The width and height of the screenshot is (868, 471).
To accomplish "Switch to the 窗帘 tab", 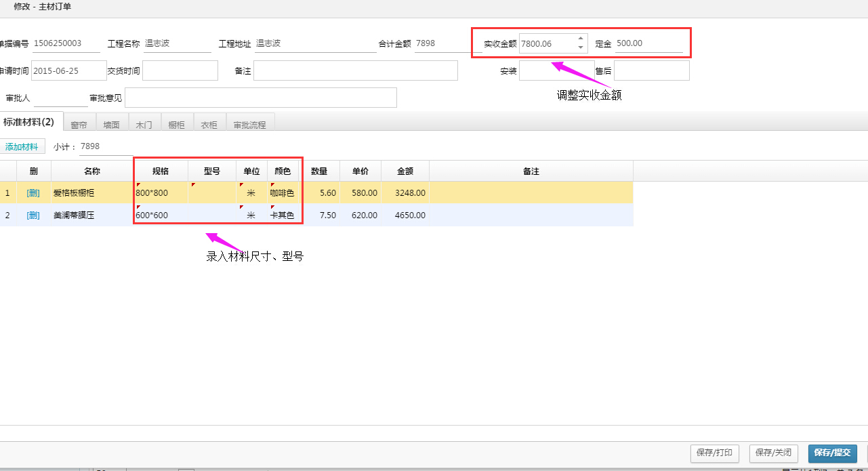I will coord(79,124).
